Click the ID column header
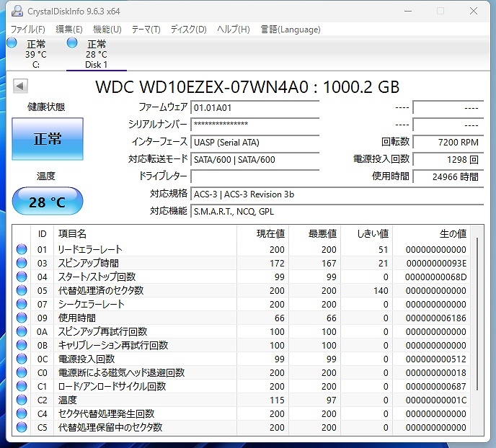Viewport: 496px width, 448px height. pyautogui.click(x=42, y=234)
